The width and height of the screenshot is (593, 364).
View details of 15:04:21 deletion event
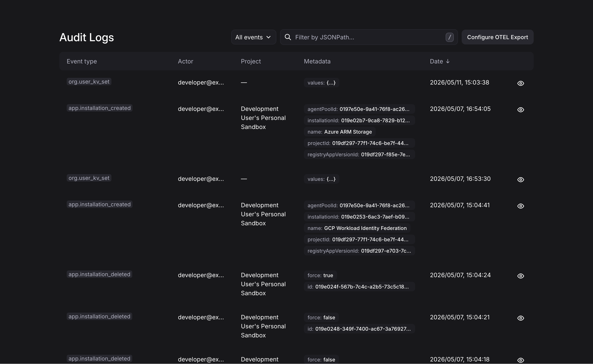(520, 318)
